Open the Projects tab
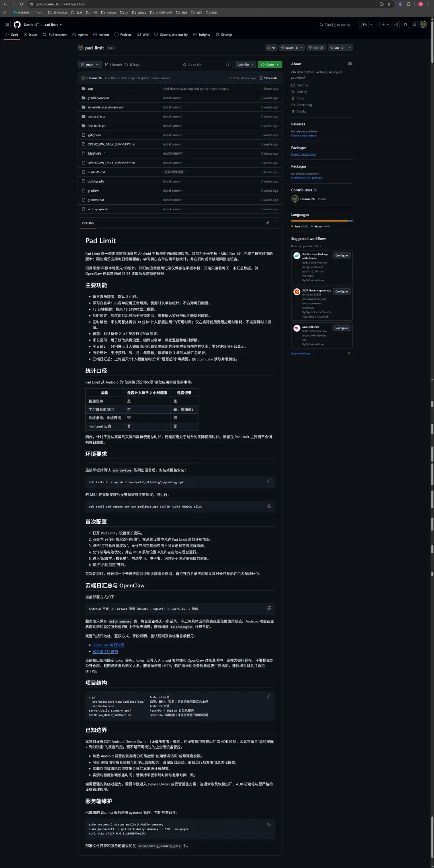This screenshot has width=434, height=868. tap(123, 35)
